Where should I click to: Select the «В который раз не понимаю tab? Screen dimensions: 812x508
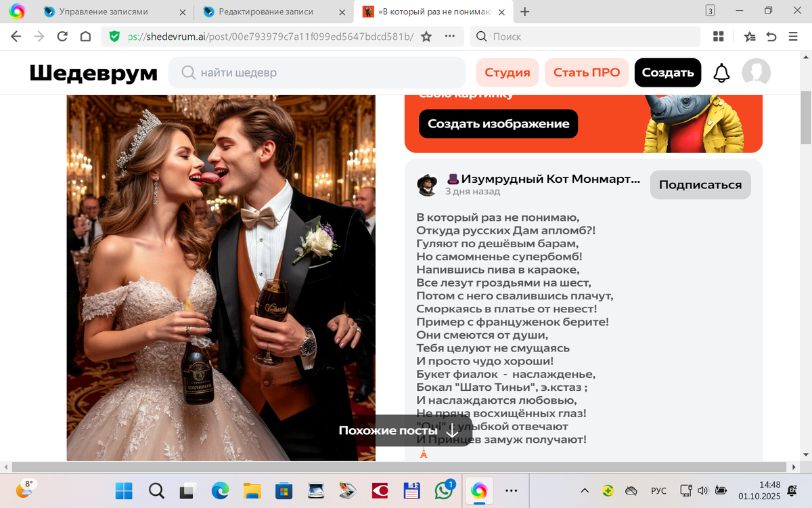[435, 12]
